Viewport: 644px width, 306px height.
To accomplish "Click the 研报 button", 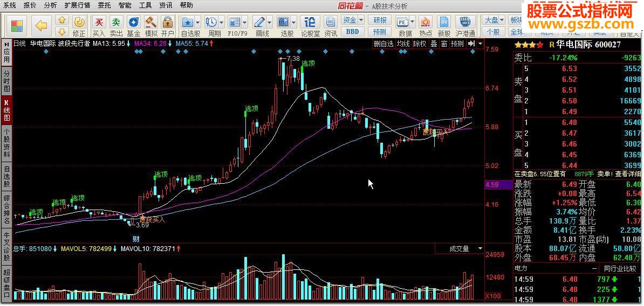I will pyautogui.click(x=380, y=20).
